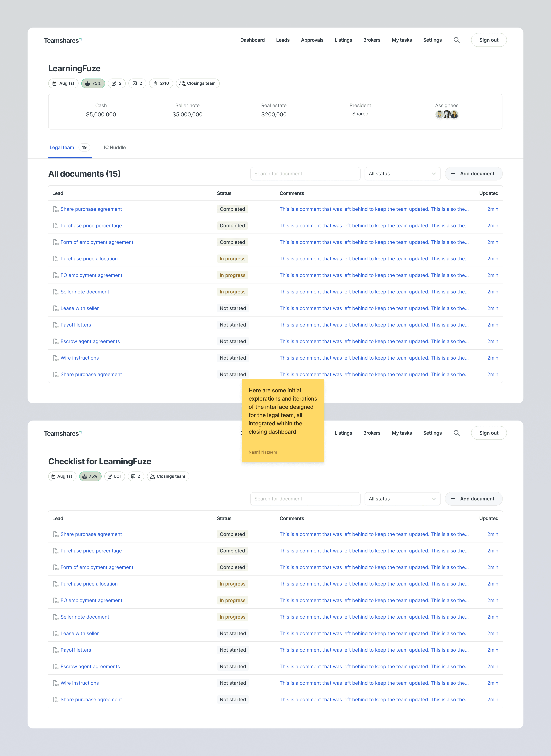Click the search magnifier in top navbar
This screenshot has height=756, width=551.
(456, 40)
